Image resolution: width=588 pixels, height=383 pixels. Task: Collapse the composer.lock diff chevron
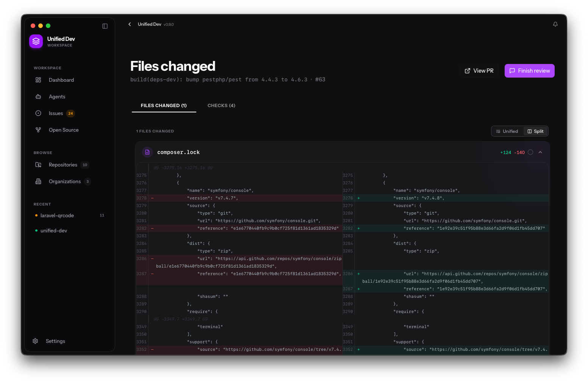(540, 152)
